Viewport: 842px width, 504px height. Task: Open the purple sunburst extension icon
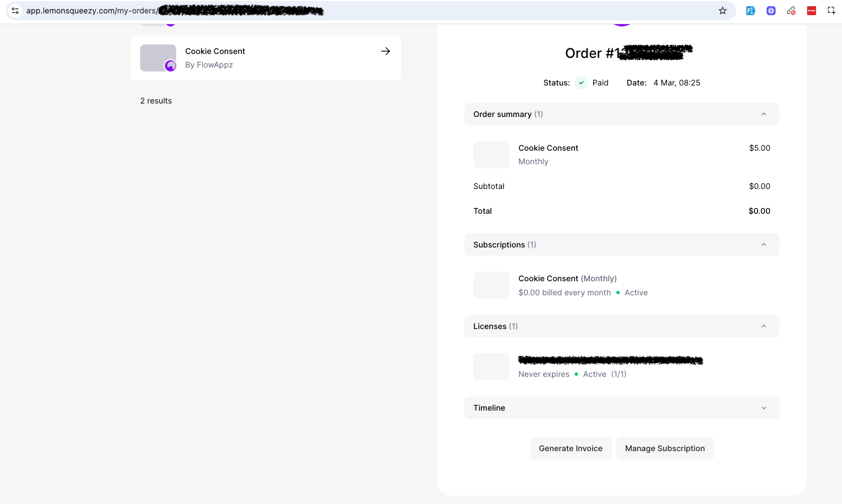pyautogui.click(x=771, y=11)
